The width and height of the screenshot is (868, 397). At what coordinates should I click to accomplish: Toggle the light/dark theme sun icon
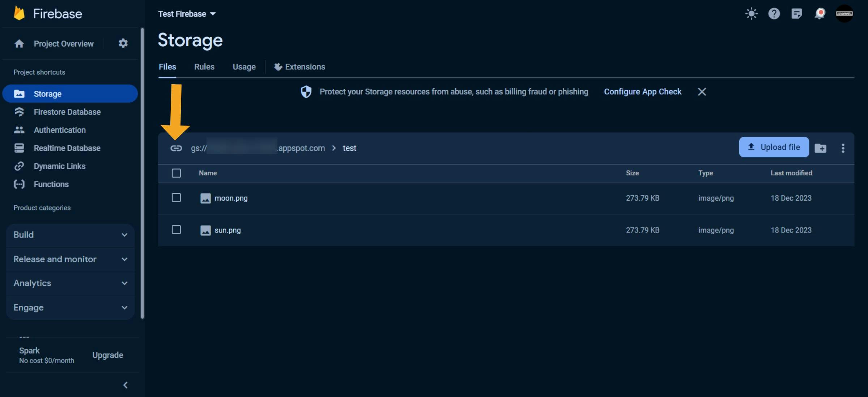pos(751,14)
